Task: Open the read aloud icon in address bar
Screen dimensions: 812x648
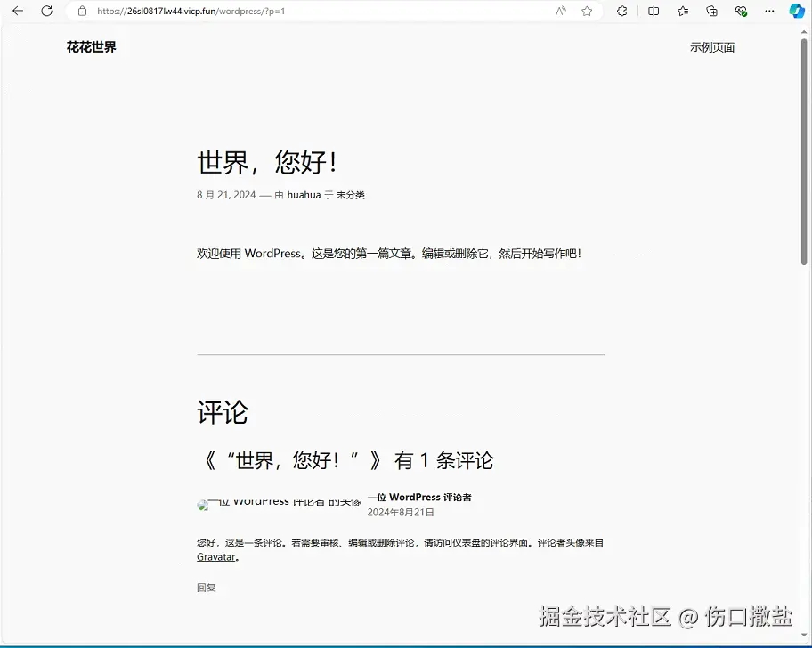Action: click(x=560, y=11)
